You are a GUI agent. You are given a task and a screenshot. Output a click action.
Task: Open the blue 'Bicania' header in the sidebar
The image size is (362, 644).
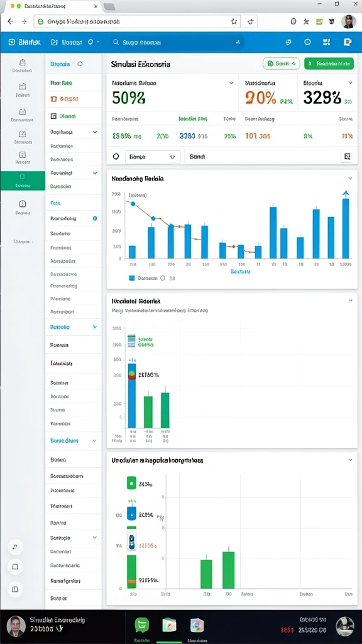60,64
